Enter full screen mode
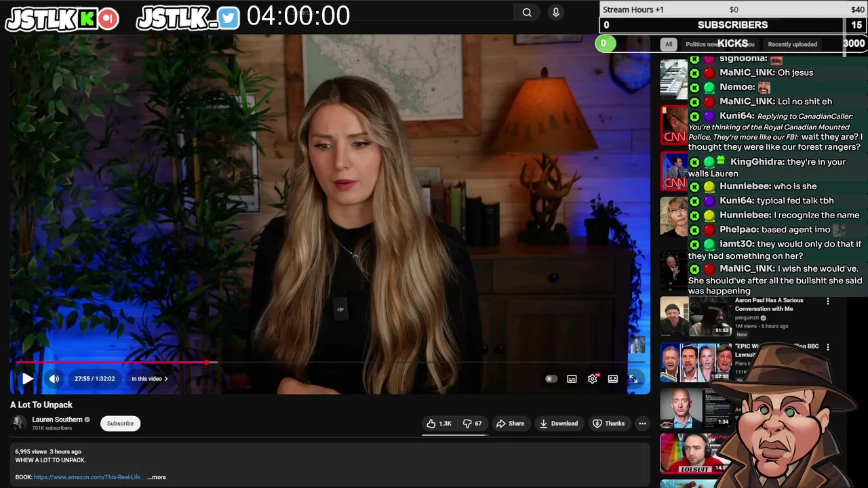868x488 pixels. click(x=633, y=379)
